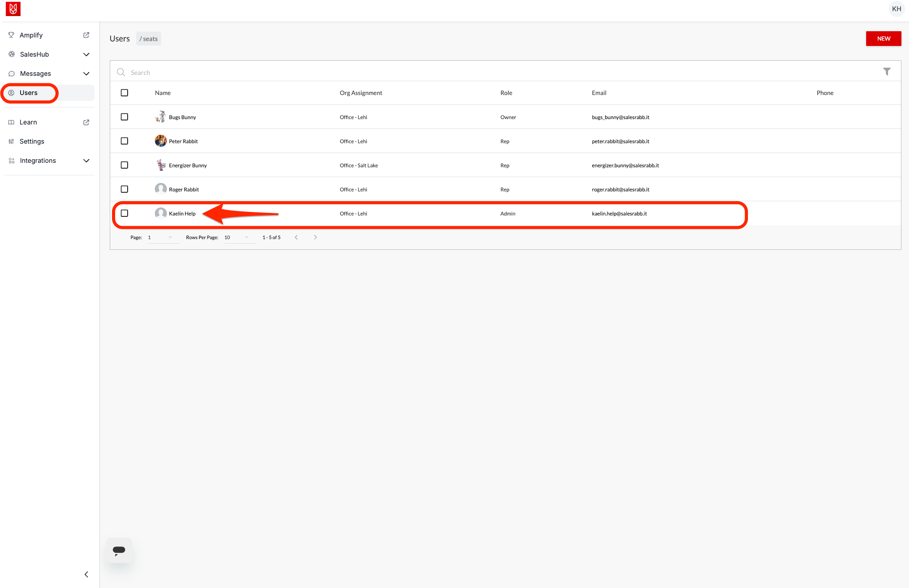
Task: Open the Rows Per Page dropdown
Action: 237,237
